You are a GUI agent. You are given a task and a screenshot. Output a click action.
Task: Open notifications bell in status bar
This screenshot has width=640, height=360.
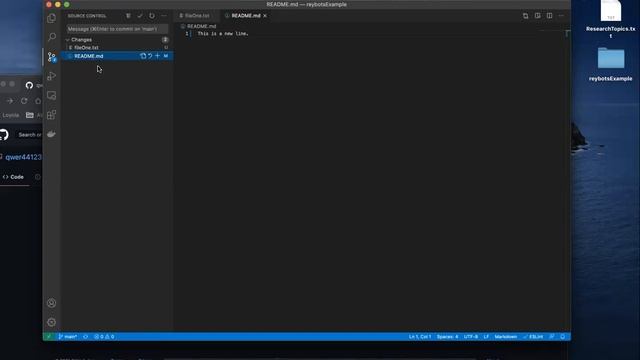tap(563, 337)
